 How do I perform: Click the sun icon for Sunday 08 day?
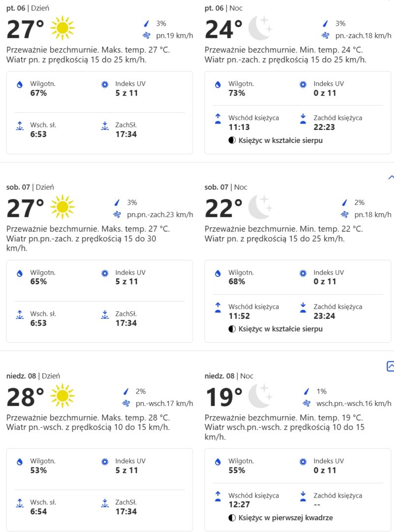pos(63,396)
